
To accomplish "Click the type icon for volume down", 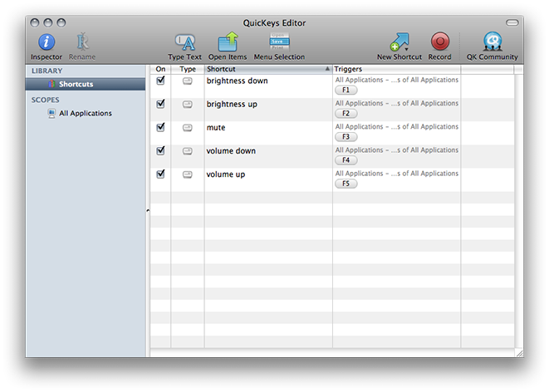I will pos(188,151).
